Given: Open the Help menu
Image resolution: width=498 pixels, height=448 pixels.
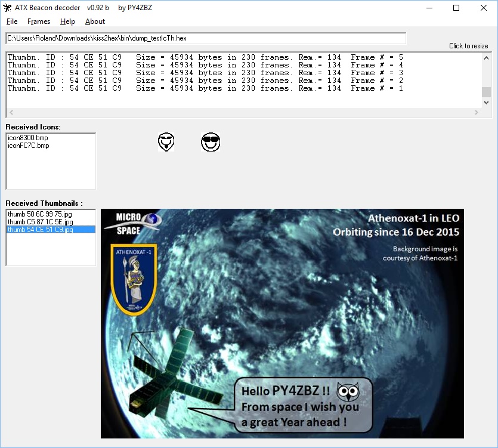Looking at the screenshot, I should tap(67, 21).
